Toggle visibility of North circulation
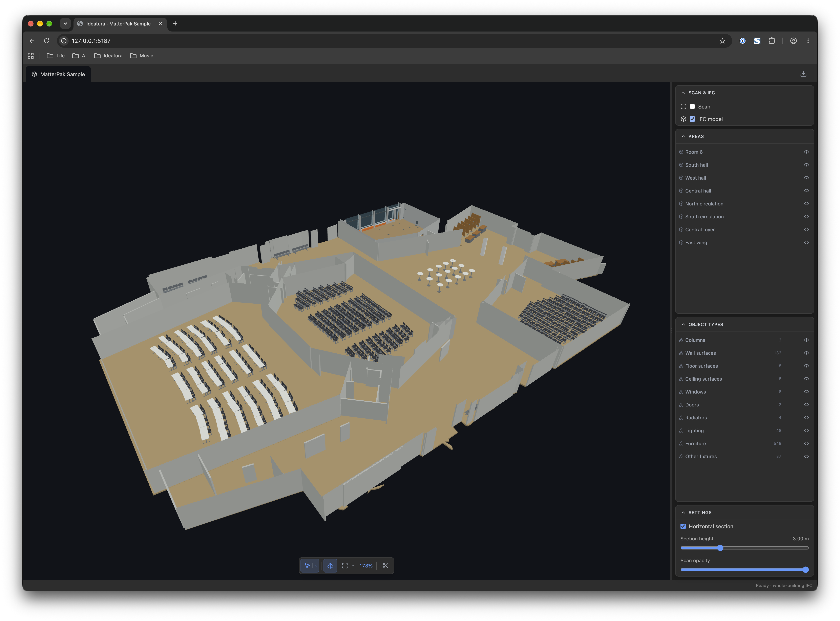 point(806,204)
